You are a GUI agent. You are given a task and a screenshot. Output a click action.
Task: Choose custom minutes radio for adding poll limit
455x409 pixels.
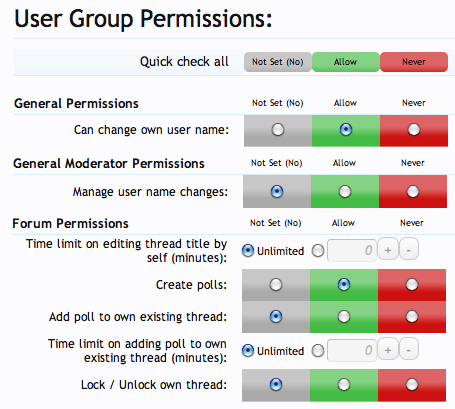(x=318, y=350)
